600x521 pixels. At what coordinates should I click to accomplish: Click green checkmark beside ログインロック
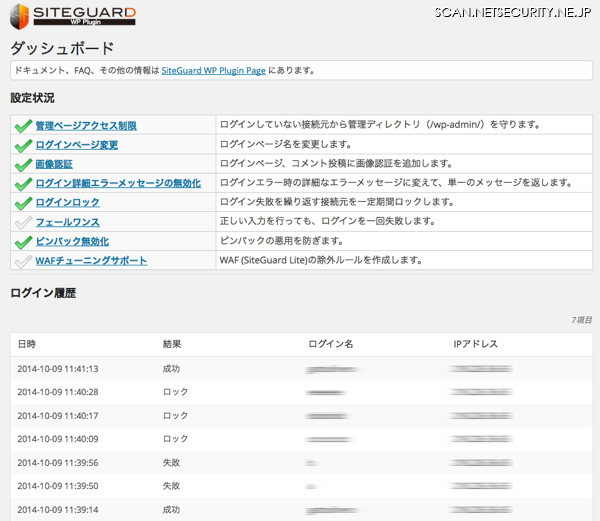23,203
